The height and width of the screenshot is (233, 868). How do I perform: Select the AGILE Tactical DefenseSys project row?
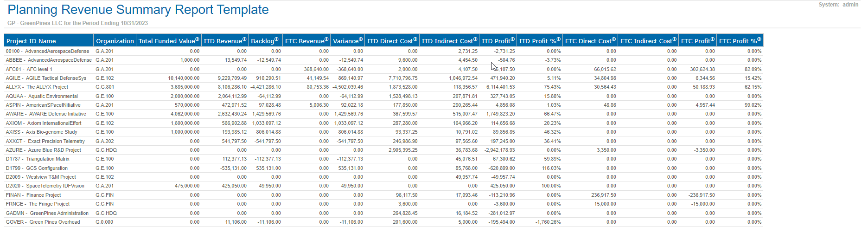46,78
